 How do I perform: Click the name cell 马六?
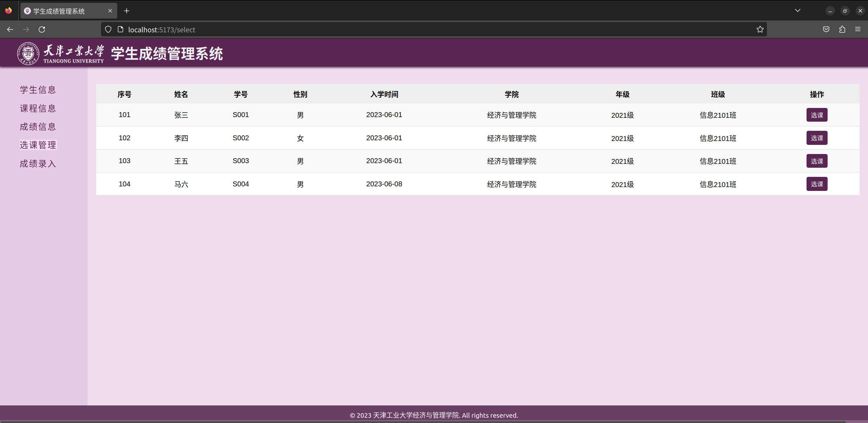point(181,184)
